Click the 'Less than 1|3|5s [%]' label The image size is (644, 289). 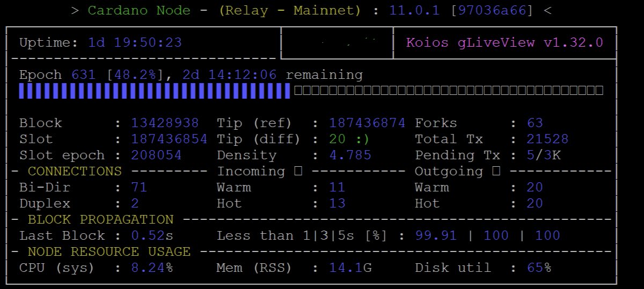pos(302,235)
